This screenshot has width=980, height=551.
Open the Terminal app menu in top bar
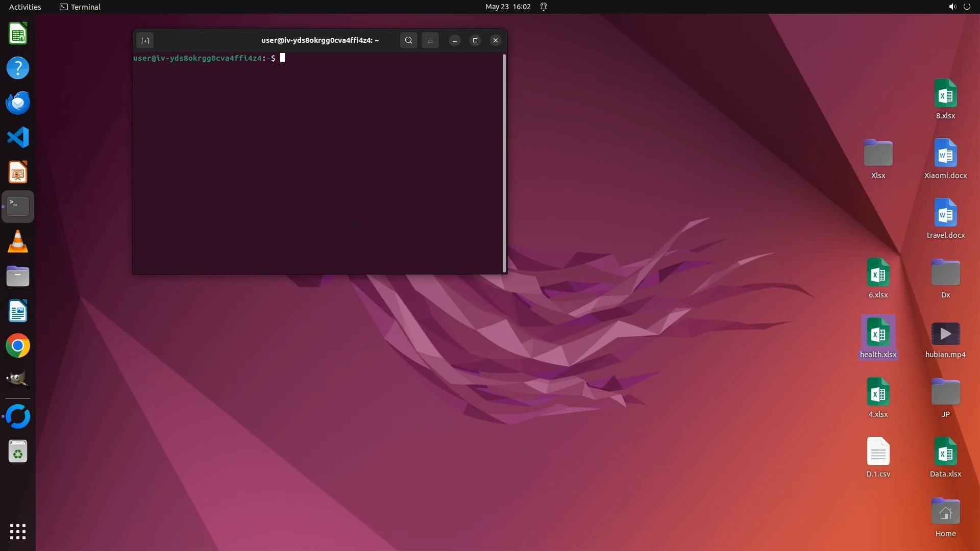(80, 7)
